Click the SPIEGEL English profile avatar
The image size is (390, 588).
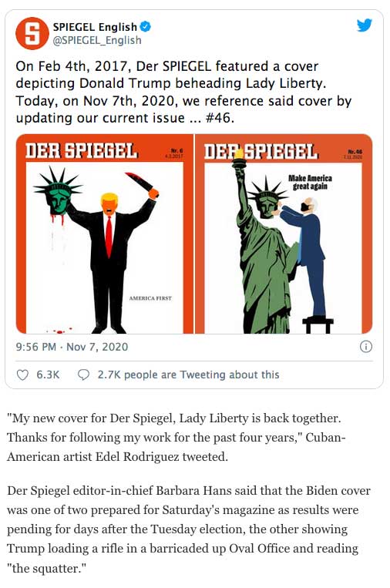(x=32, y=33)
